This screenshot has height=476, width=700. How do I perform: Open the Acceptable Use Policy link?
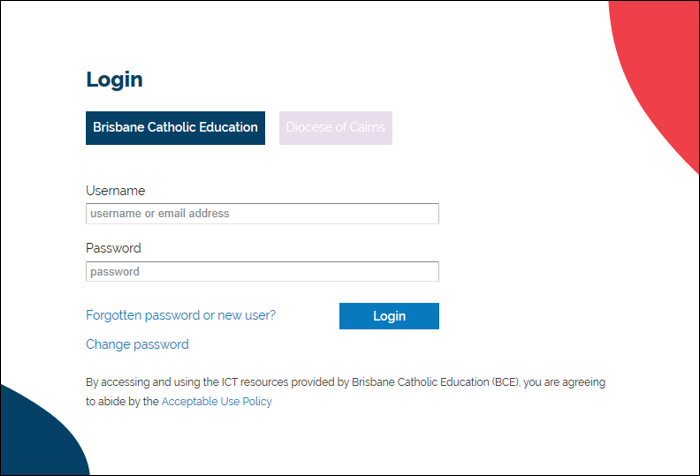[216, 402]
